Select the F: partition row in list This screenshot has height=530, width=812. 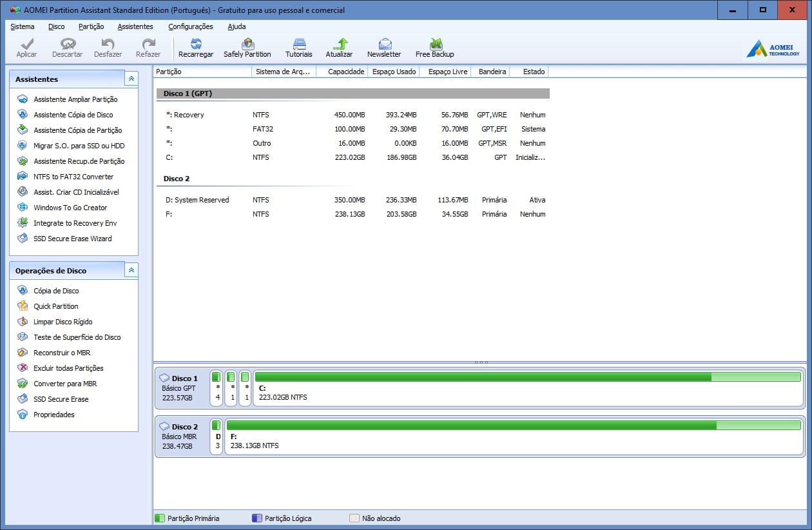coord(353,214)
